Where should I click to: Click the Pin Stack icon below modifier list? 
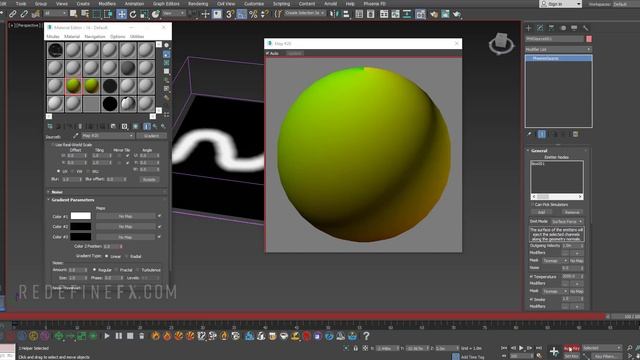click(x=529, y=134)
